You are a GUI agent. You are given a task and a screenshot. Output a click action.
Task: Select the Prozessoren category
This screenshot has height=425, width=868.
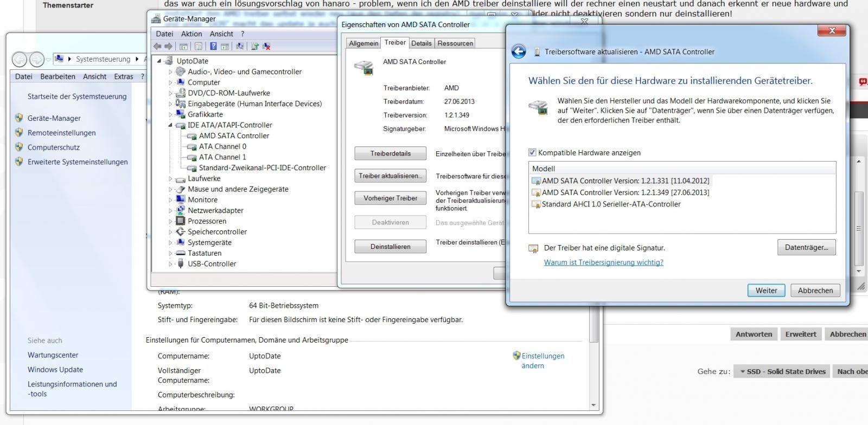(x=207, y=221)
